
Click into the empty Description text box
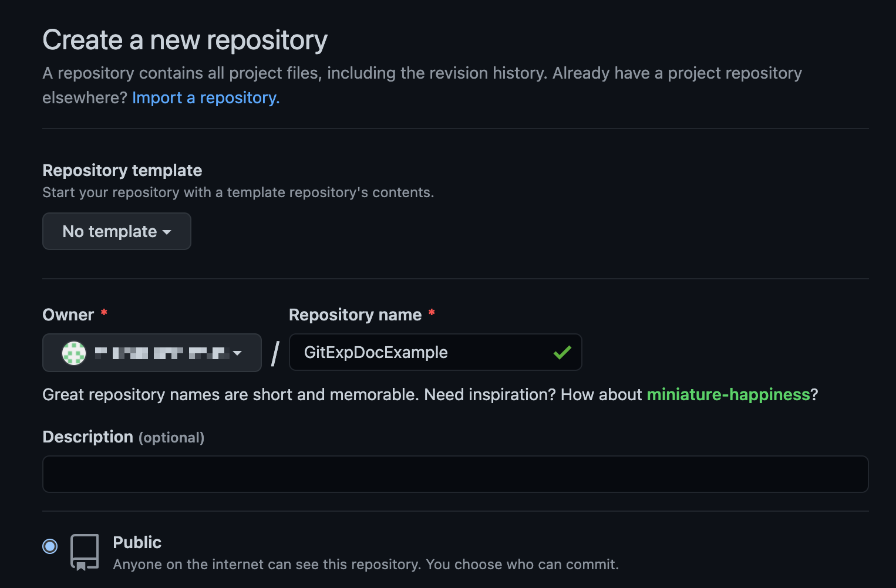455,474
